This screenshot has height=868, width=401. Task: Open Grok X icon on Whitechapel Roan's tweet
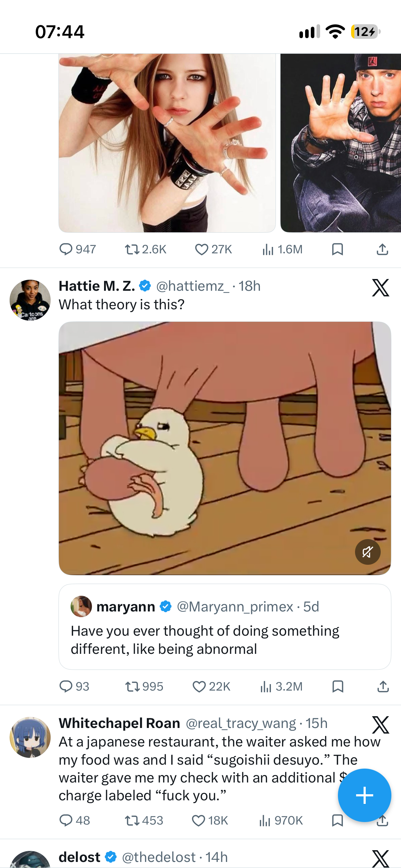click(x=380, y=725)
